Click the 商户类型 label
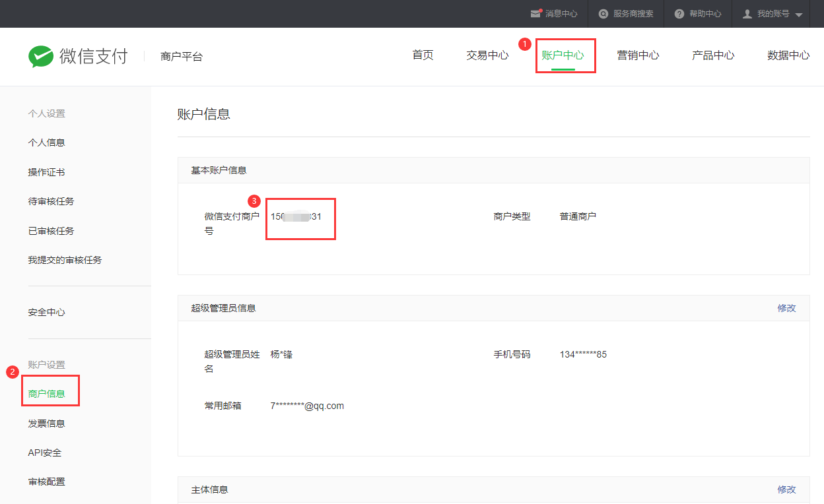Image resolution: width=824 pixels, height=504 pixels. (x=512, y=216)
